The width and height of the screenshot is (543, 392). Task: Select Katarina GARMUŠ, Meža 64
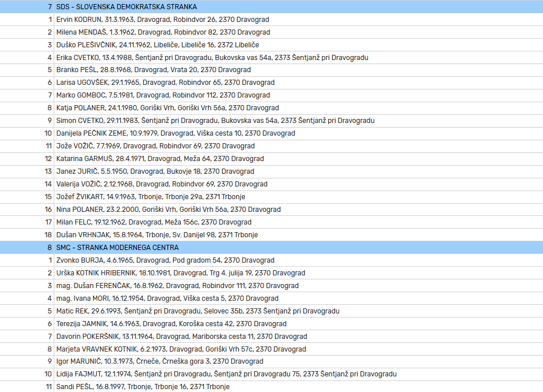pyautogui.click(x=271, y=159)
